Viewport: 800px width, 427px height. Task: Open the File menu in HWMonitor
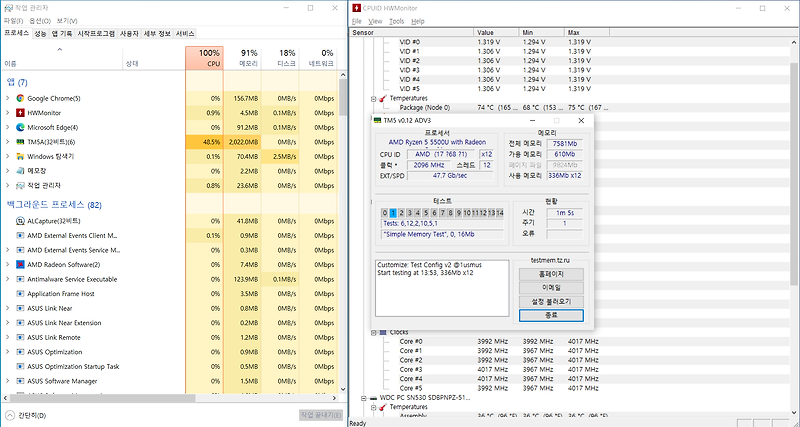tap(357, 21)
